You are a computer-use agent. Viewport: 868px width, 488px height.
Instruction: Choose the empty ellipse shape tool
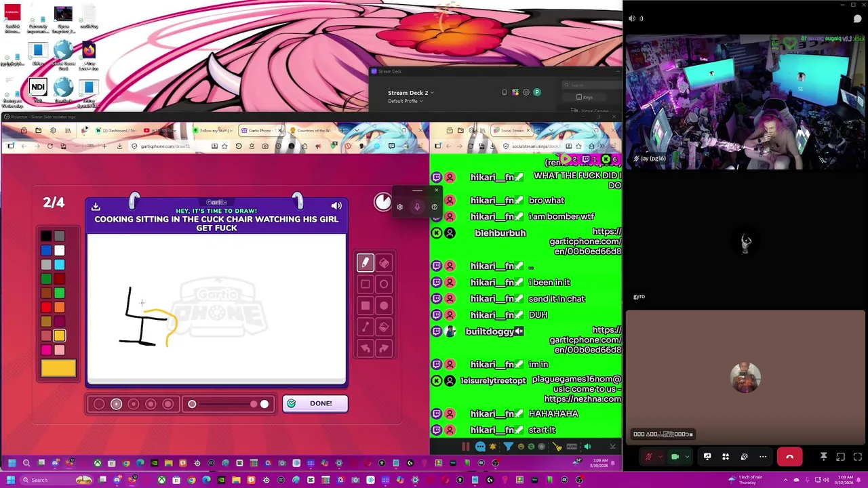pos(384,285)
